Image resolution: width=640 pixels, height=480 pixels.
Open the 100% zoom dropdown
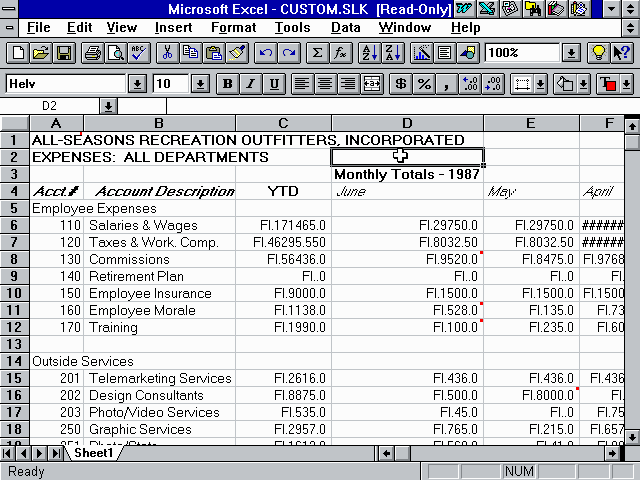(x=571, y=53)
